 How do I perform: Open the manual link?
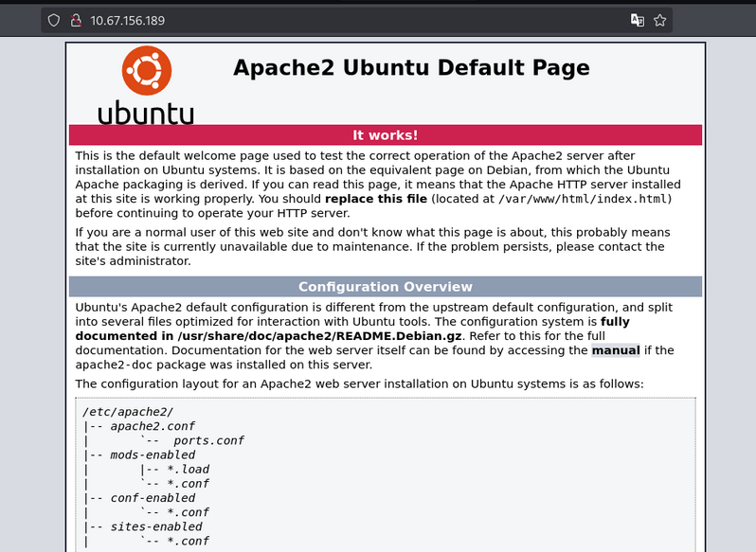coord(616,350)
